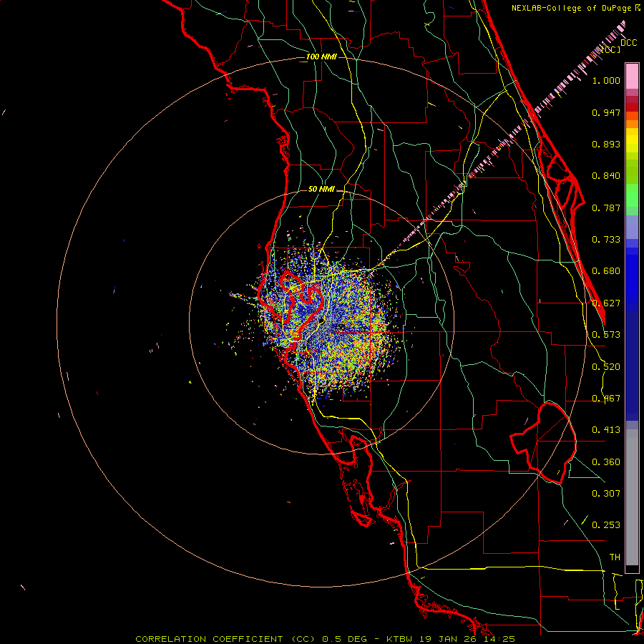Click the 0.520 legend value
The image size is (644, 644).
coord(606,367)
